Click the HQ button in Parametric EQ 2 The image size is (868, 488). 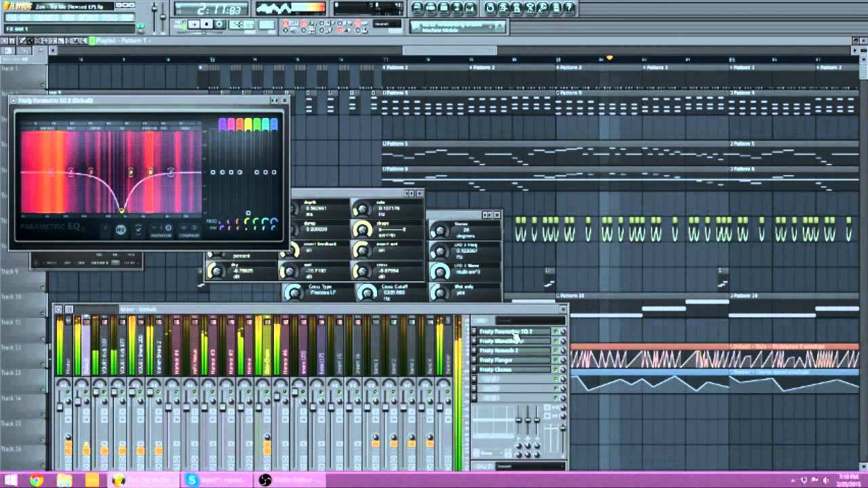tap(120, 230)
